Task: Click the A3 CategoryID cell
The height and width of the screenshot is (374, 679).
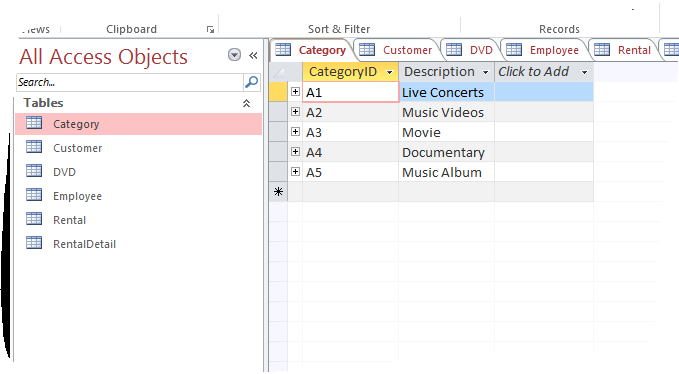Action: (351, 132)
